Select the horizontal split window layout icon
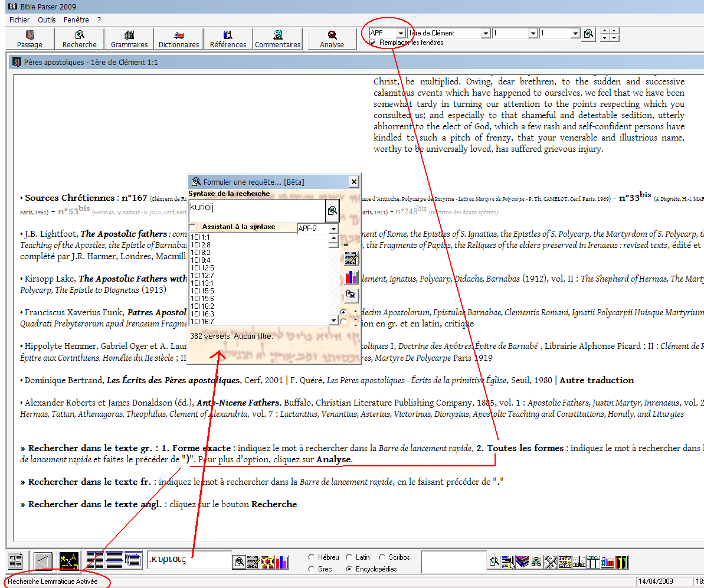Viewport: 704px width, 588px height. click(114, 560)
